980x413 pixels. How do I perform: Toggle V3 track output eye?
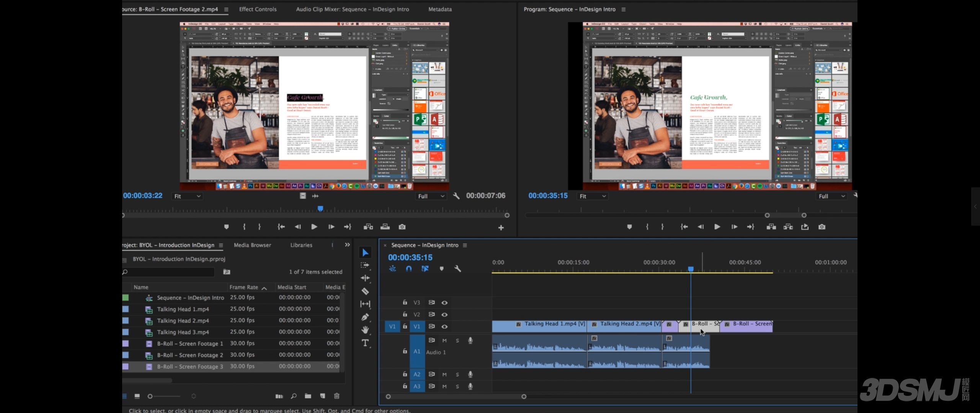[x=444, y=302]
